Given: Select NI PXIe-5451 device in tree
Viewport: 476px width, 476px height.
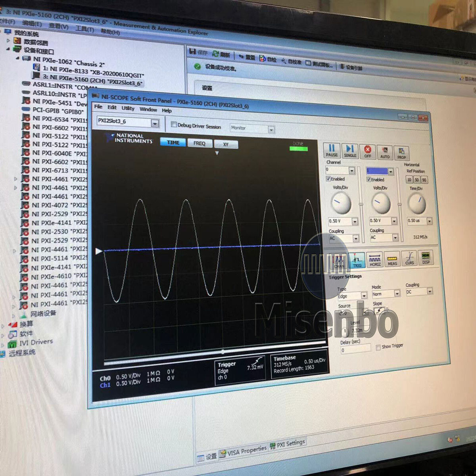Looking at the screenshot, I should [54, 102].
